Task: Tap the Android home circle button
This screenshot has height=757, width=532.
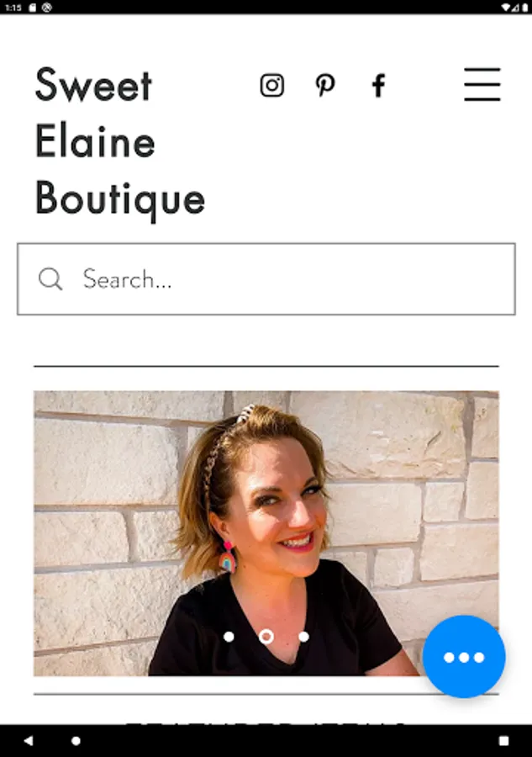Action: click(x=76, y=740)
